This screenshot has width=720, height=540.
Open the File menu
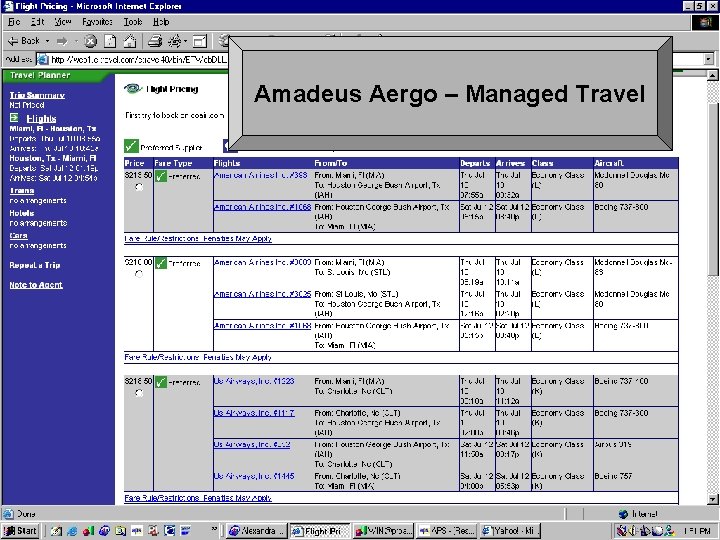[14, 22]
